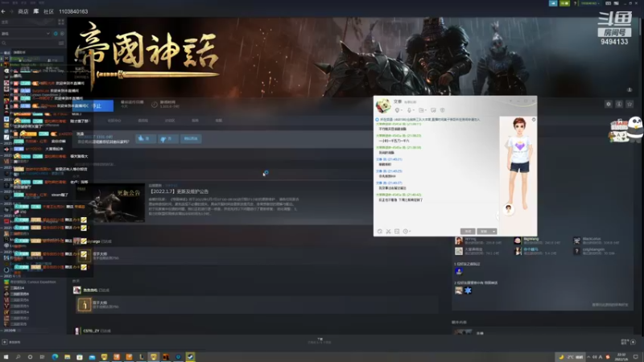Click the 稍后再说 later button

tap(191, 138)
